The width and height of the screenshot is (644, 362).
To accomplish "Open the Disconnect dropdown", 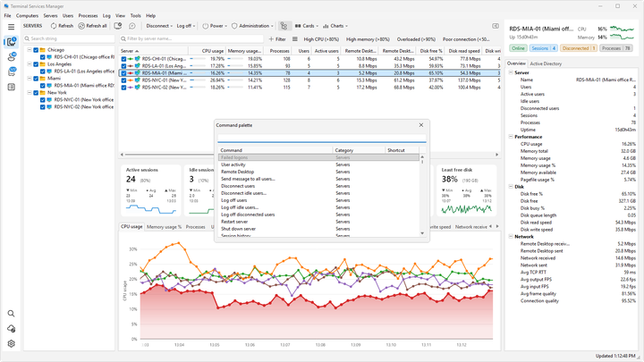I will pyautogui.click(x=159, y=26).
